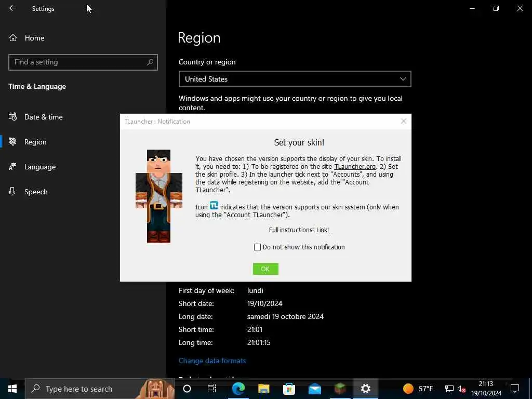Close the TLauncher notification dialog
This screenshot has height=399, width=532.
click(403, 121)
